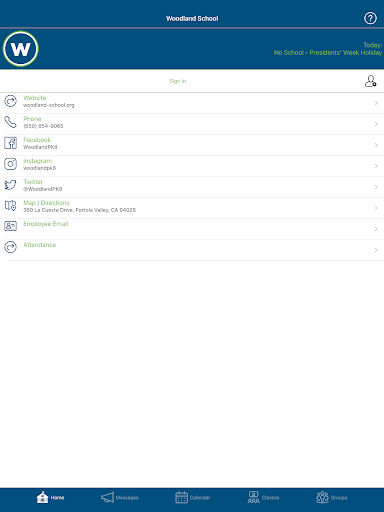Screen dimensions: 384x512
Task: Tap the Classes icon in bottom bar
Action: (253, 497)
